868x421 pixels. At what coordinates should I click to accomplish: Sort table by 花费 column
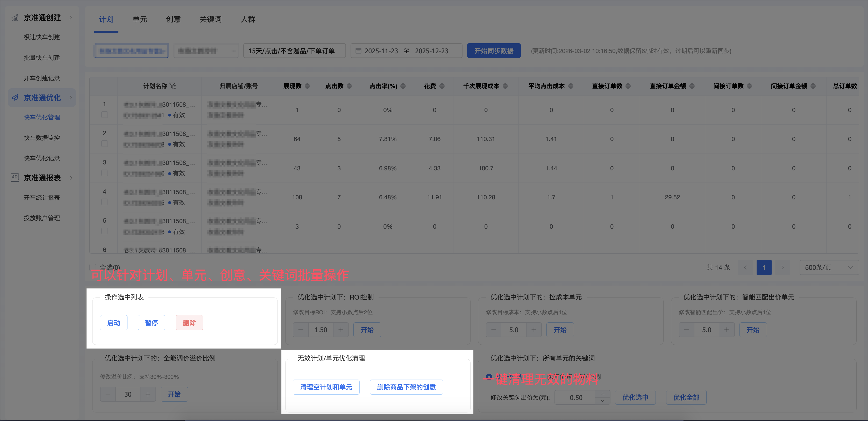pos(442,86)
